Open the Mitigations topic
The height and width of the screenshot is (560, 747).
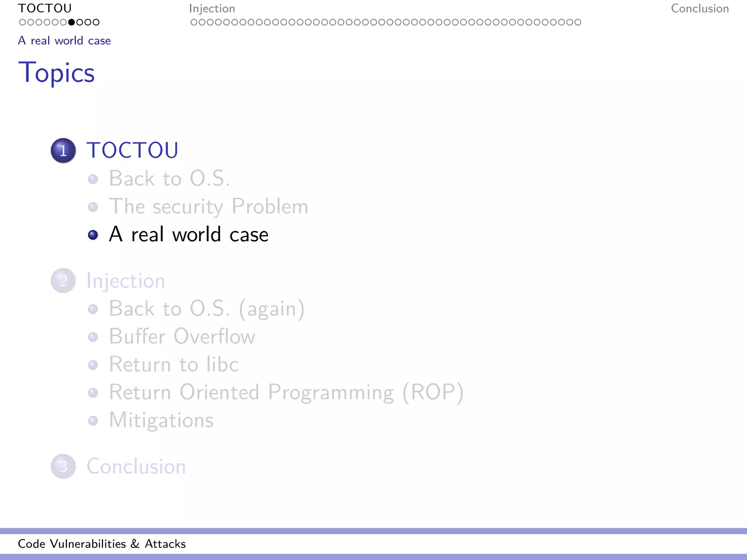point(161,420)
